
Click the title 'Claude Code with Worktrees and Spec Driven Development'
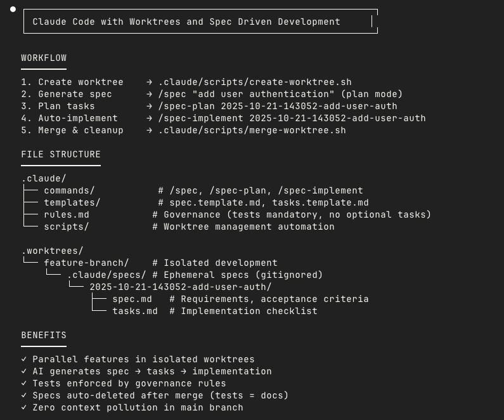(186, 22)
